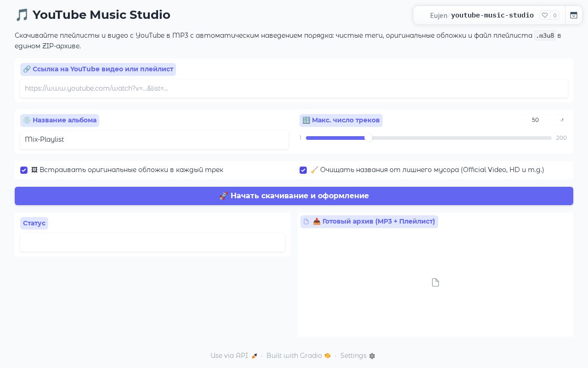
Task: Click the empty Status output box
Action: pos(153,242)
